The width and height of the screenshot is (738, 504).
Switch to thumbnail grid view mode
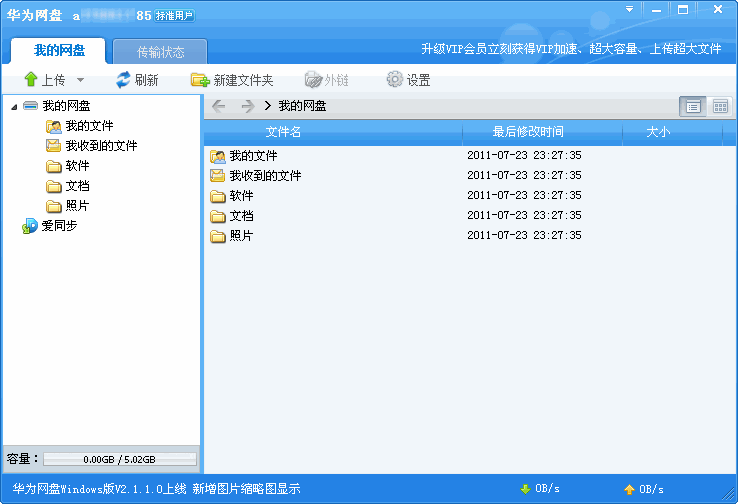pyautogui.click(x=720, y=107)
